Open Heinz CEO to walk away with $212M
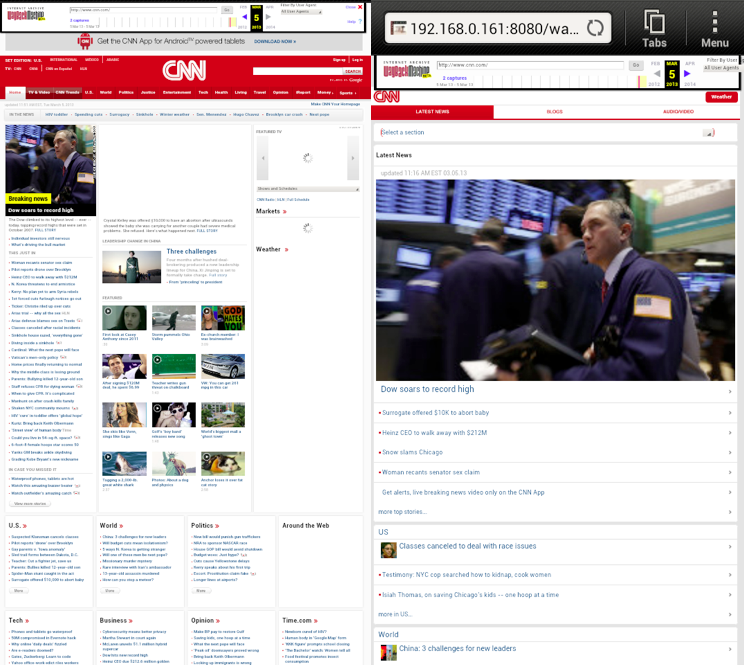744x666 pixels. 435,433
